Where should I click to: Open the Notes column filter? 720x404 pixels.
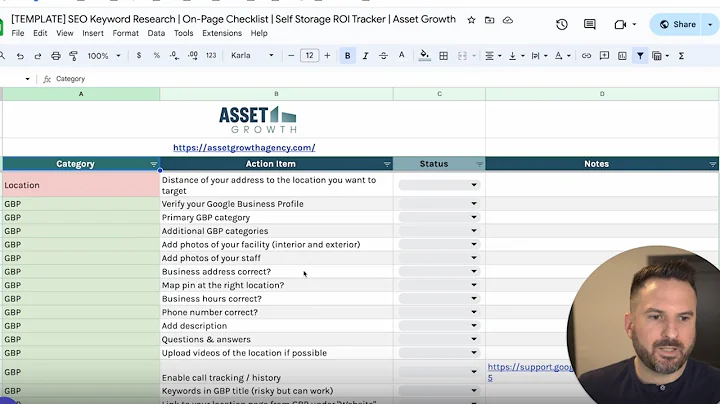coord(713,164)
